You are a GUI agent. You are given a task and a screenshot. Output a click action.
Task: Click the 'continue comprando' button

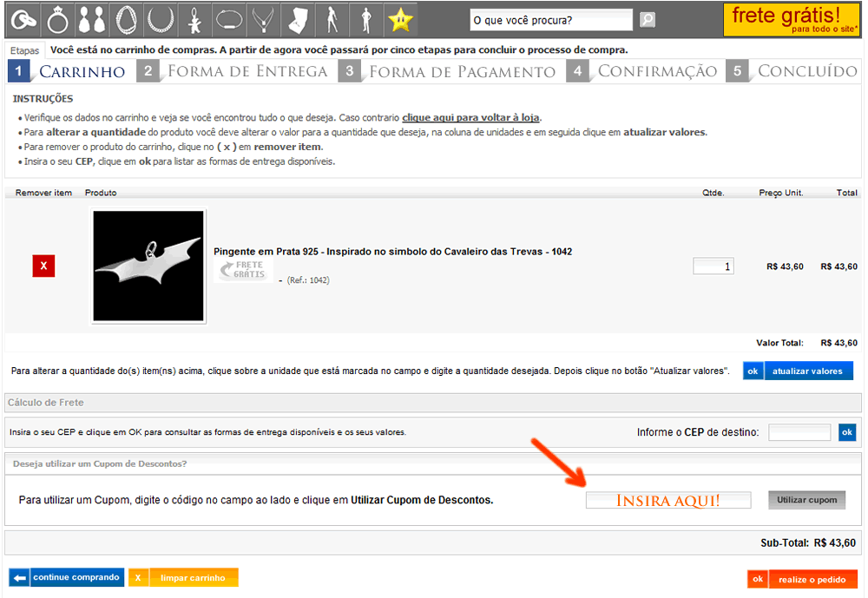67,578
